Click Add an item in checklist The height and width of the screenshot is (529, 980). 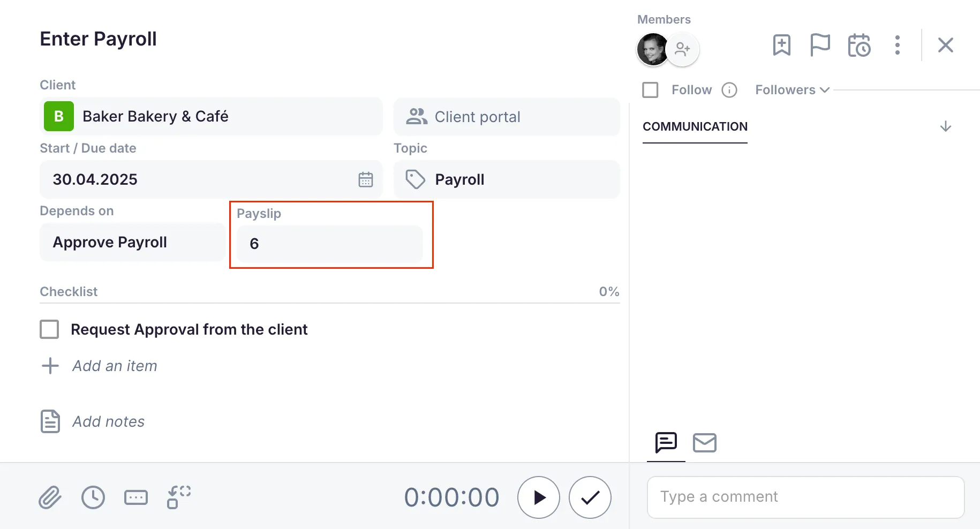pyautogui.click(x=114, y=366)
